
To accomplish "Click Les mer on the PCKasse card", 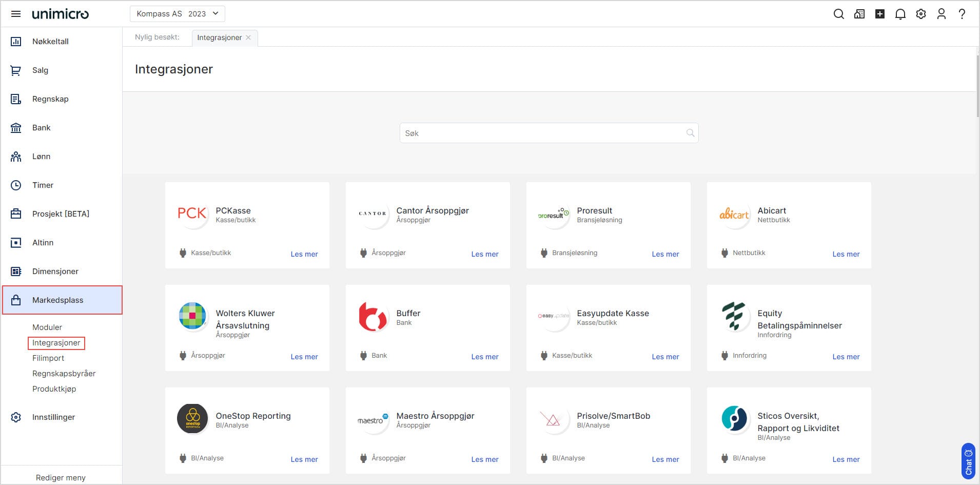I will 304,254.
